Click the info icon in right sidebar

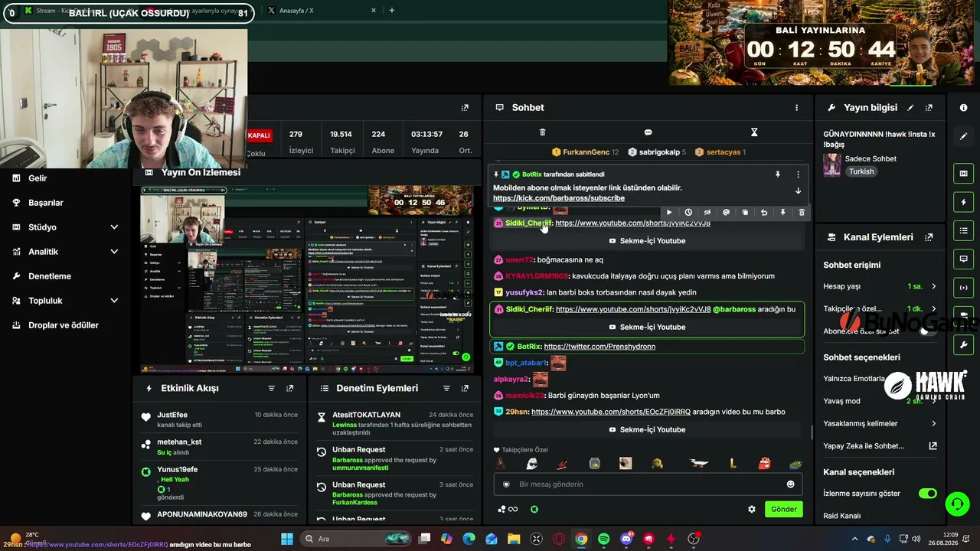click(x=963, y=108)
